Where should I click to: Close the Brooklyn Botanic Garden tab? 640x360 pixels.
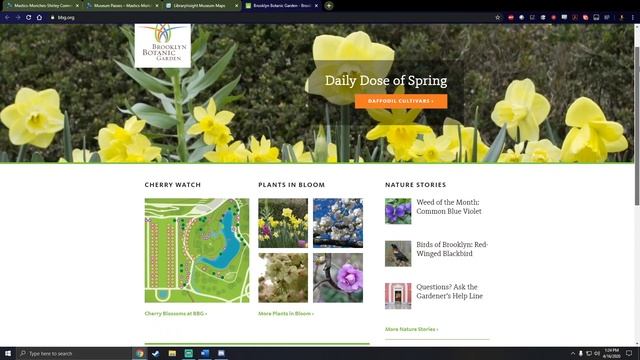(316, 6)
